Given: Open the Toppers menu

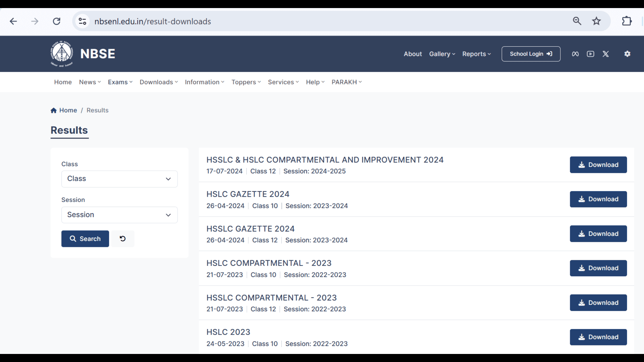Looking at the screenshot, I should coord(246,82).
